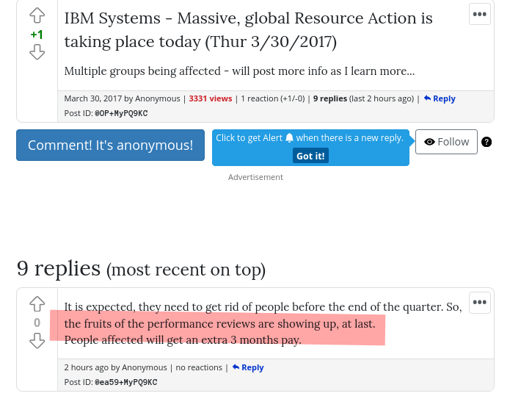This screenshot has height=396, width=532.
Task: Open three-dots menu on main post
Action: point(479,14)
